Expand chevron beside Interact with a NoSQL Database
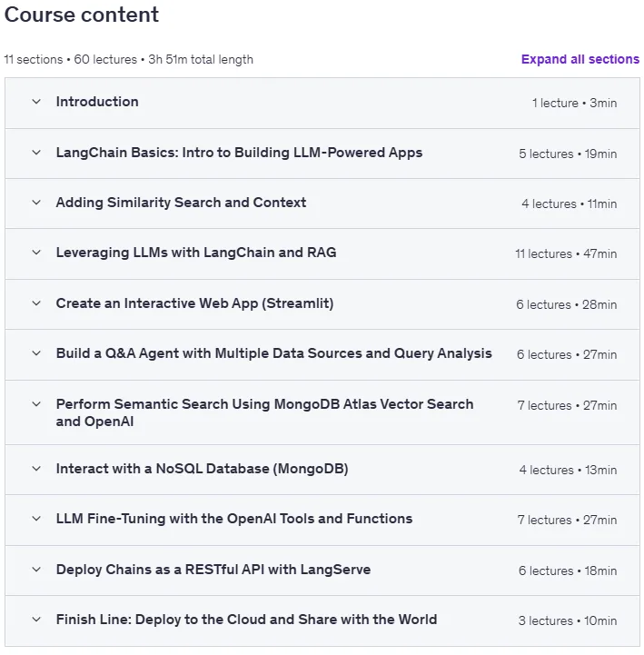The image size is (644, 655). [36, 469]
